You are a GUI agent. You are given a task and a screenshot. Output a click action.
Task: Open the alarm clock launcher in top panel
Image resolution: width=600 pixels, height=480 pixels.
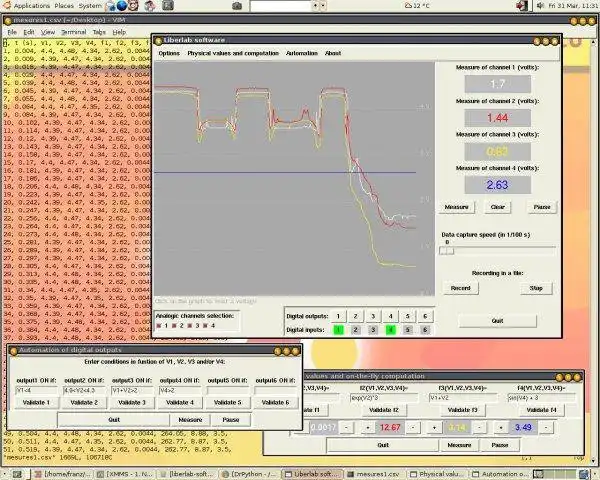[x=133, y=6]
